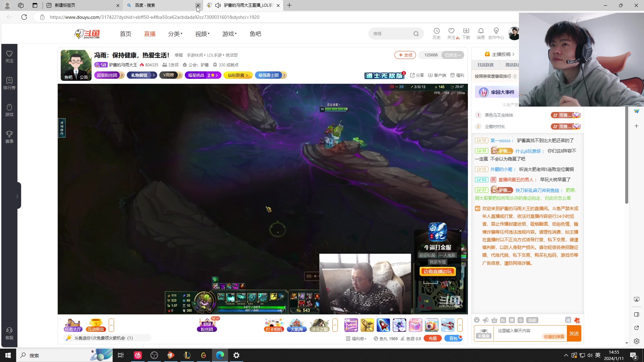
Task: Open the 关注 heart icon in header
Action: (x=451, y=34)
